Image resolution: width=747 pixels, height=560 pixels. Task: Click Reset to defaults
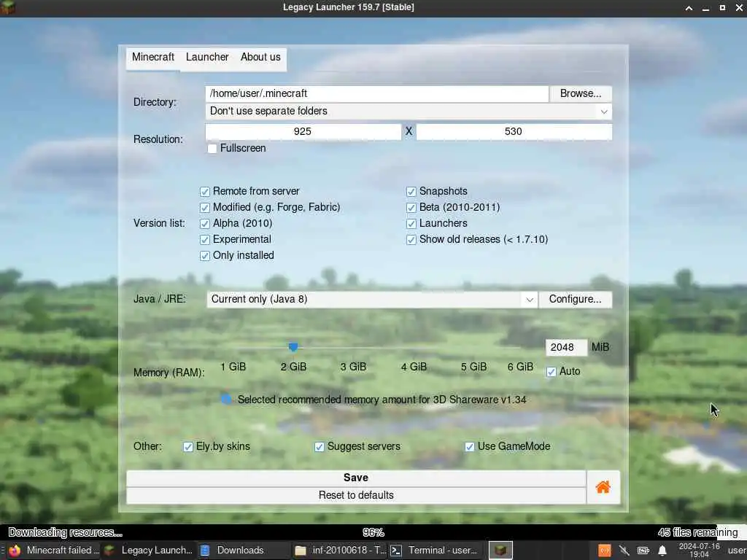pyautogui.click(x=356, y=495)
